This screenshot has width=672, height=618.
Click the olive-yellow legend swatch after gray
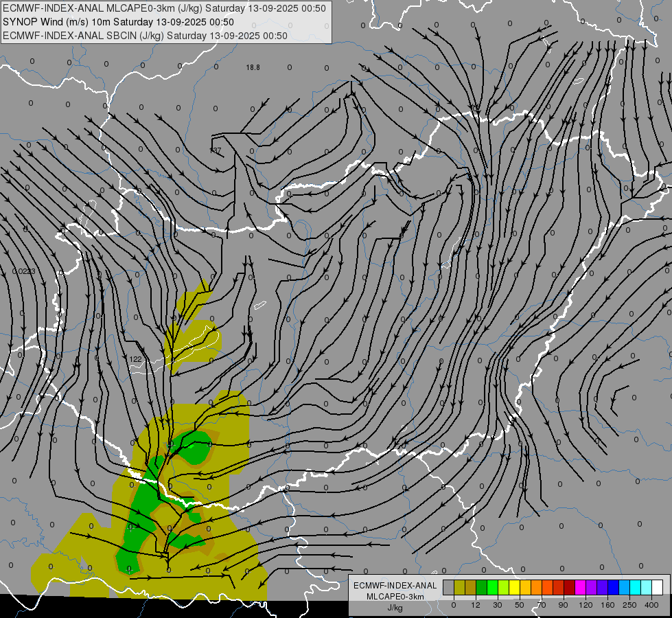459,587
